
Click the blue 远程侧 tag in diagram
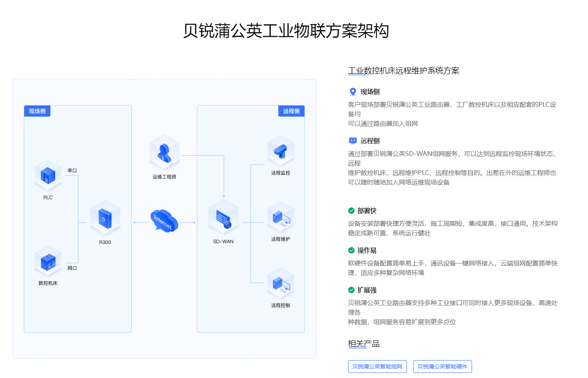pyautogui.click(x=291, y=111)
